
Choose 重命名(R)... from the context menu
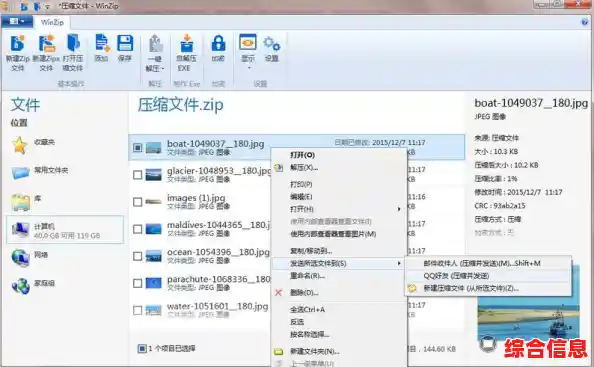pos(307,276)
